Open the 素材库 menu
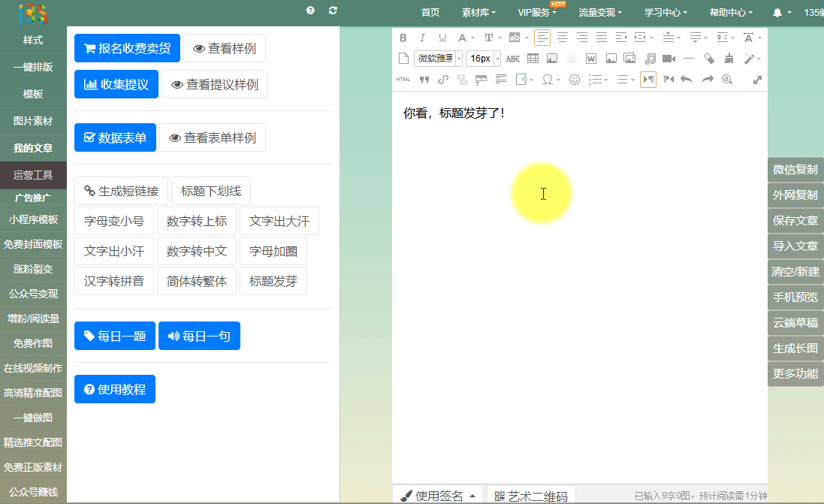The height and width of the screenshot is (504, 824). tap(478, 12)
